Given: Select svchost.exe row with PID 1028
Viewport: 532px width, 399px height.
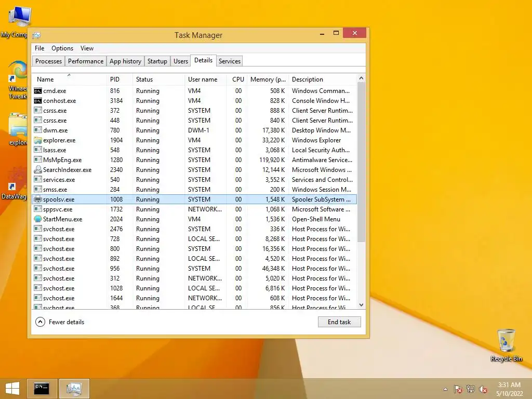Looking at the screenshot, I should (x=194, y=288).
